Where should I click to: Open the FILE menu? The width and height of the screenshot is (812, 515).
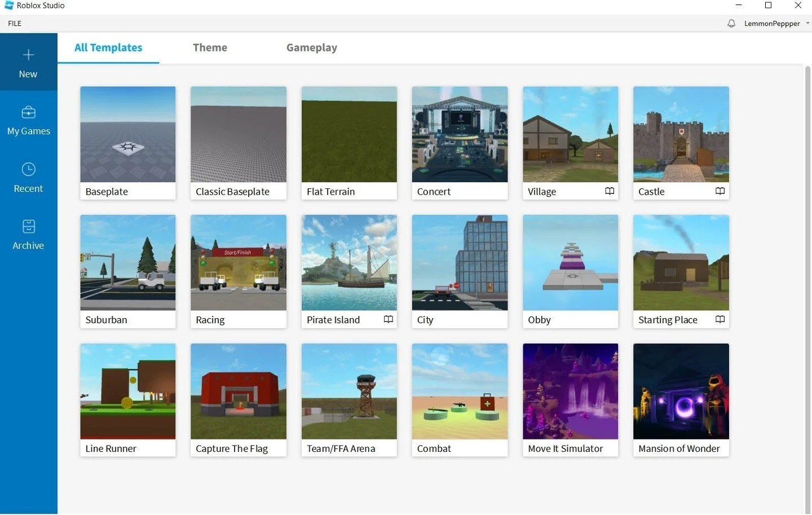[15, 23]
